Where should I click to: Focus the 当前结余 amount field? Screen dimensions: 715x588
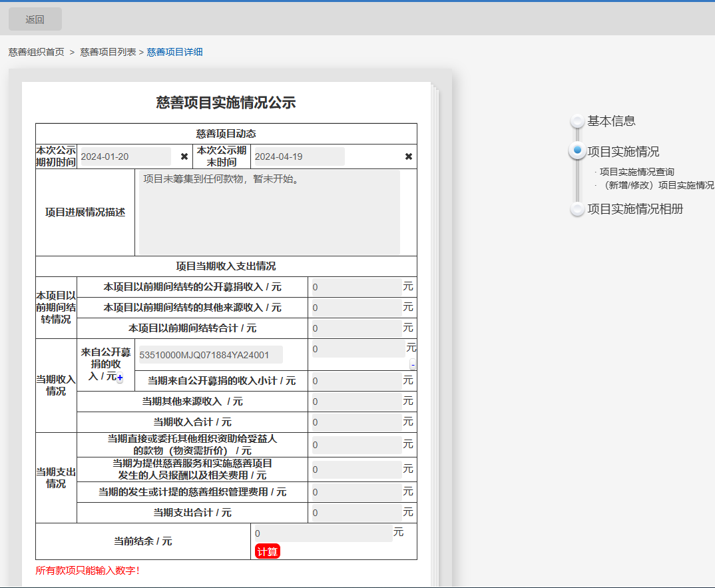[x=323, y=533]
